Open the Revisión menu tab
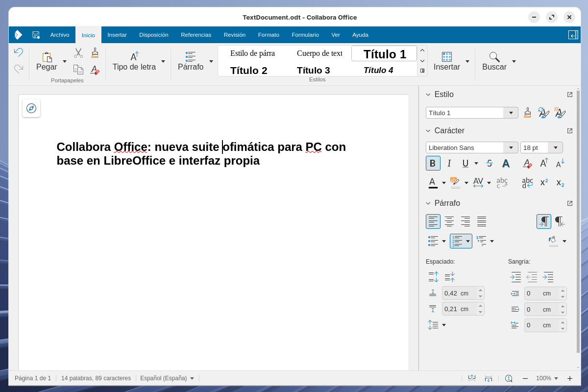 point(235,35)
